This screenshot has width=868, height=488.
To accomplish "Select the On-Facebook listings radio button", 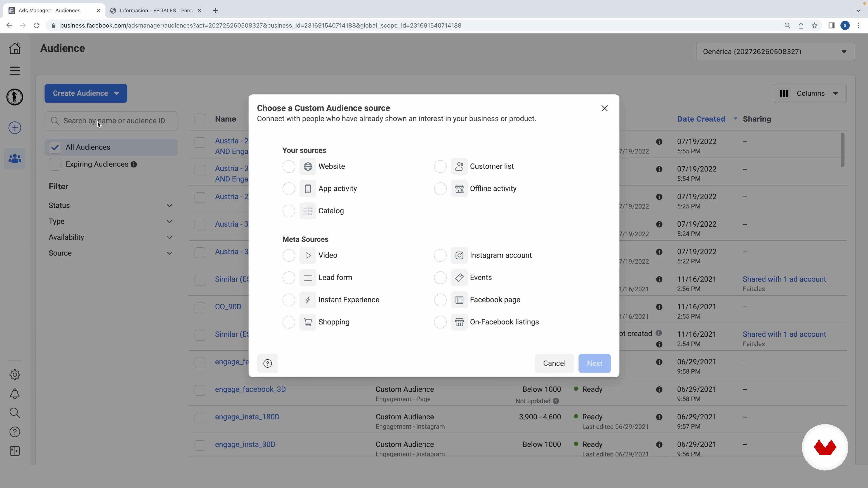I will [x=440, y=322].
